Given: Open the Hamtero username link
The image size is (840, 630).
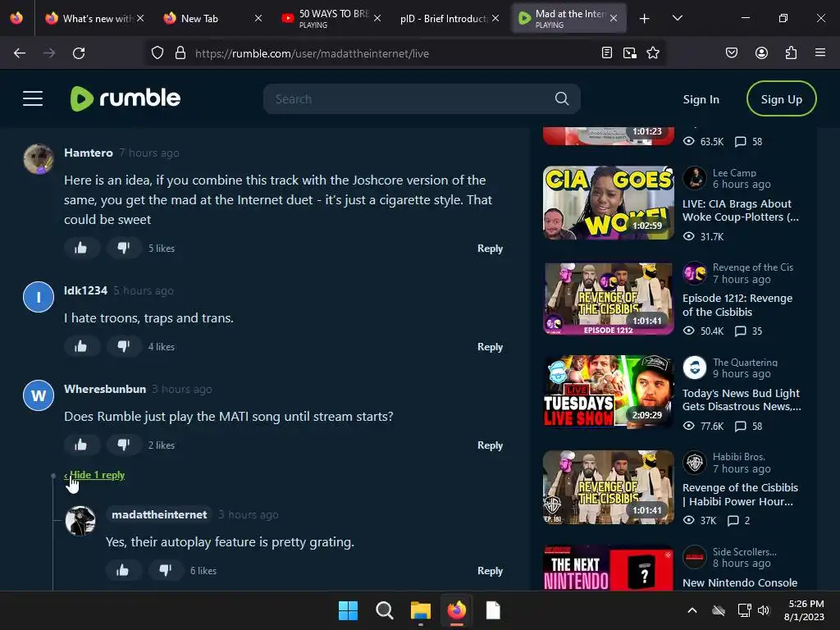Looking at the screenshot, I should tap(89, 153).
